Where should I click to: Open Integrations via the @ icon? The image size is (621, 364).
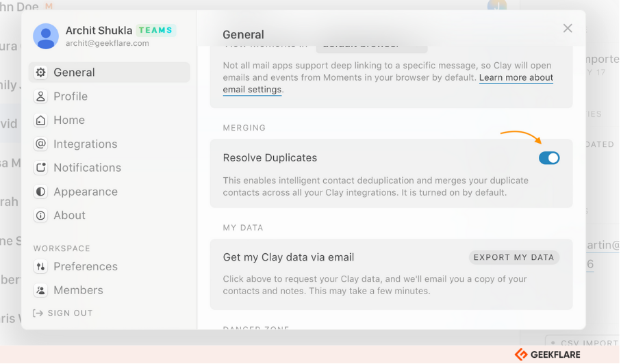pyautogui.click(x=41, y=144)
